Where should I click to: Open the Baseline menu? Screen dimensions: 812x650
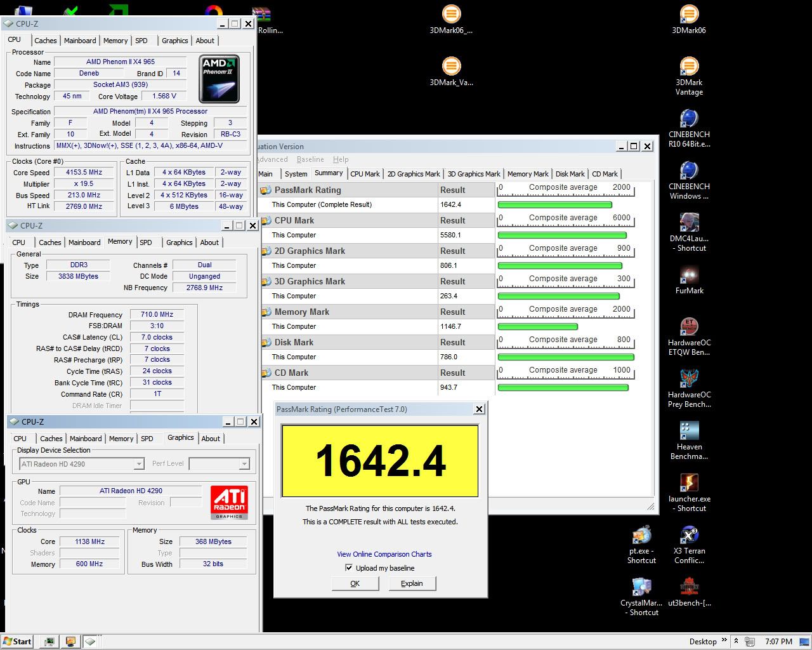pos(310,159)
